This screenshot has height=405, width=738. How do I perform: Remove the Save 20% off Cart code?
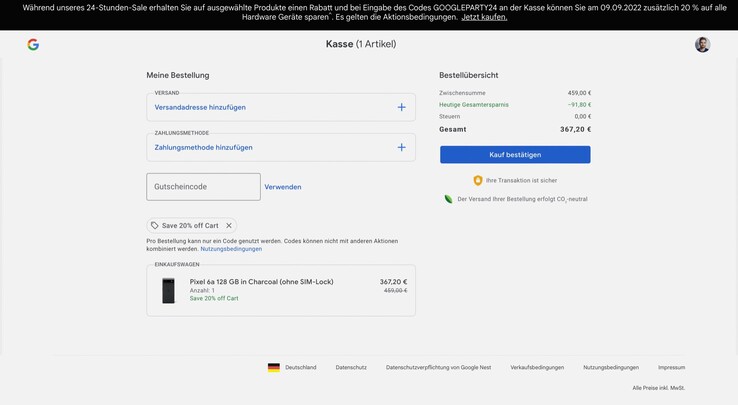tap(229, 226)
